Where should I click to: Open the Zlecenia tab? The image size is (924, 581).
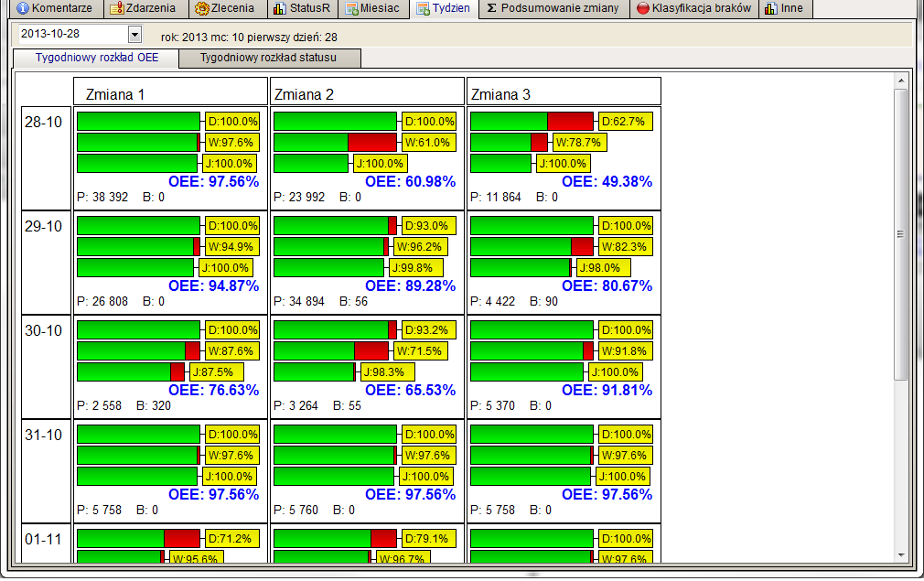[x=226, y=8]
